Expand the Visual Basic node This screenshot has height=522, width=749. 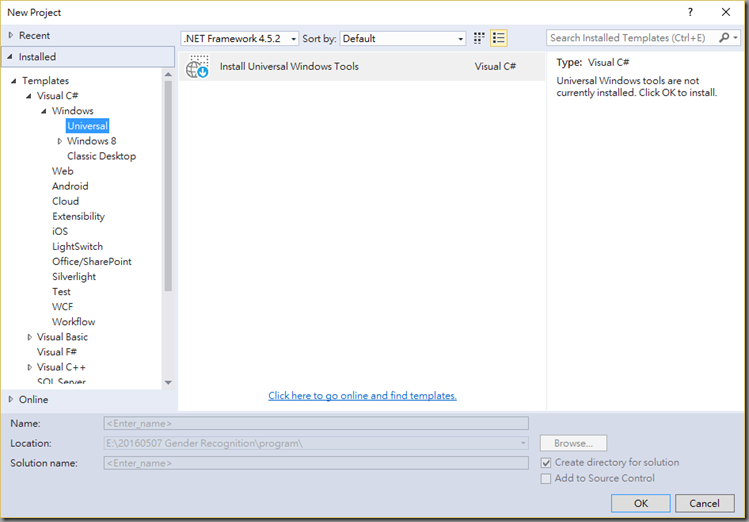(30, 337)
